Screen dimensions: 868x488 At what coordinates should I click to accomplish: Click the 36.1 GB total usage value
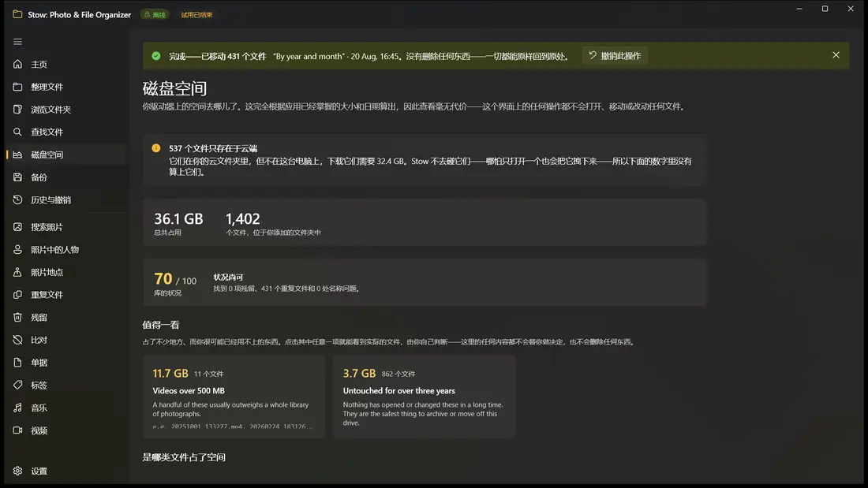click(x=178, y=219)
